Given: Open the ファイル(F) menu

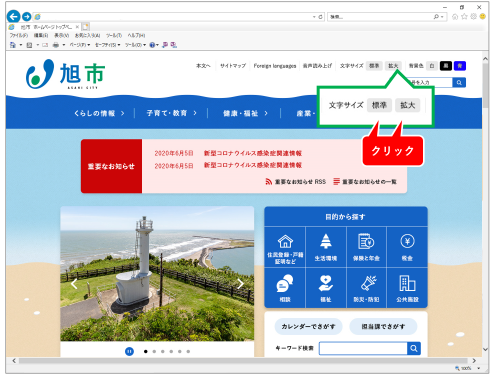Looking at the screenshot, I should pos(19,35).
